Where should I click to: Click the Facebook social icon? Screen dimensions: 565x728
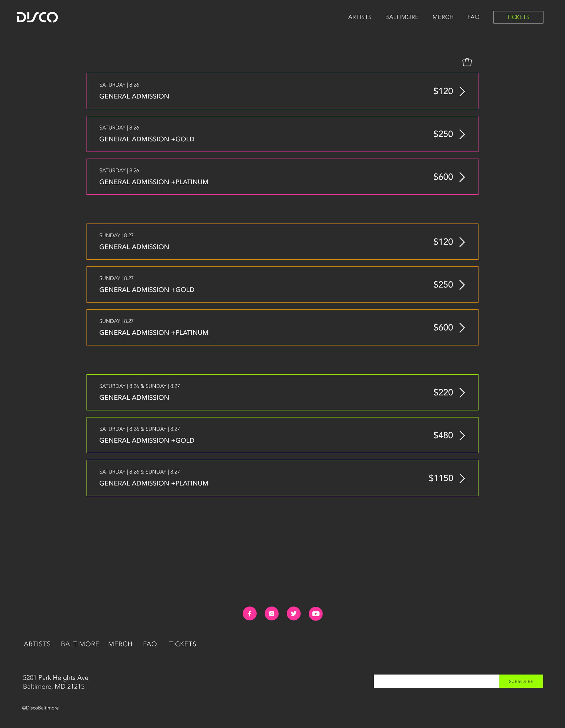coord(250,613)
